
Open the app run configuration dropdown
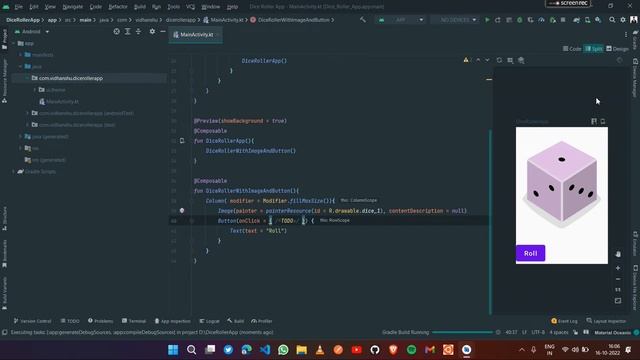click(x=400, y=20)
